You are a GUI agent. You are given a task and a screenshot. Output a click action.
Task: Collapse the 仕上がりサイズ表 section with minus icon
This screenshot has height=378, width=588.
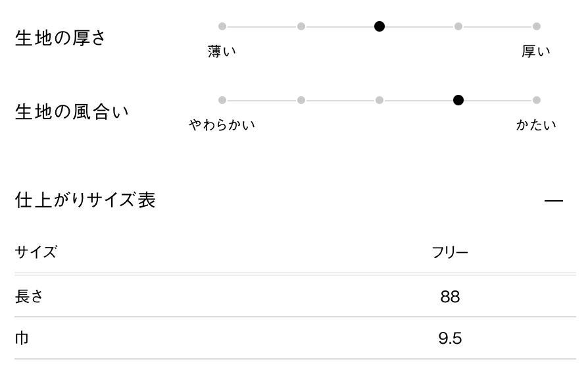(554, 200)
